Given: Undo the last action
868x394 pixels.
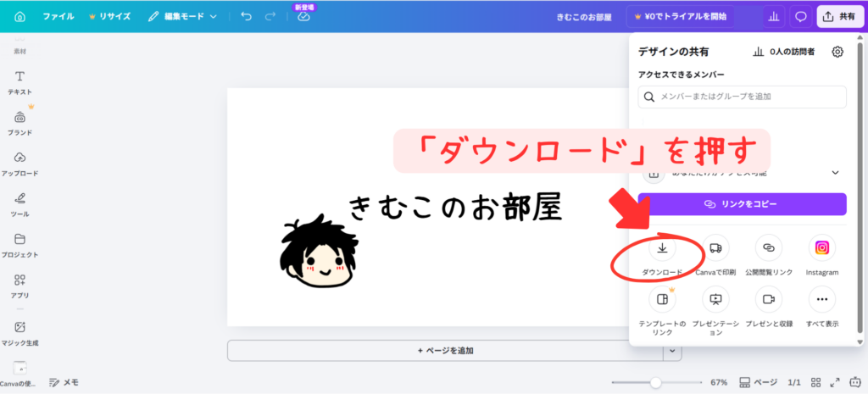Looking at the screenshot, I should [247, 17].
